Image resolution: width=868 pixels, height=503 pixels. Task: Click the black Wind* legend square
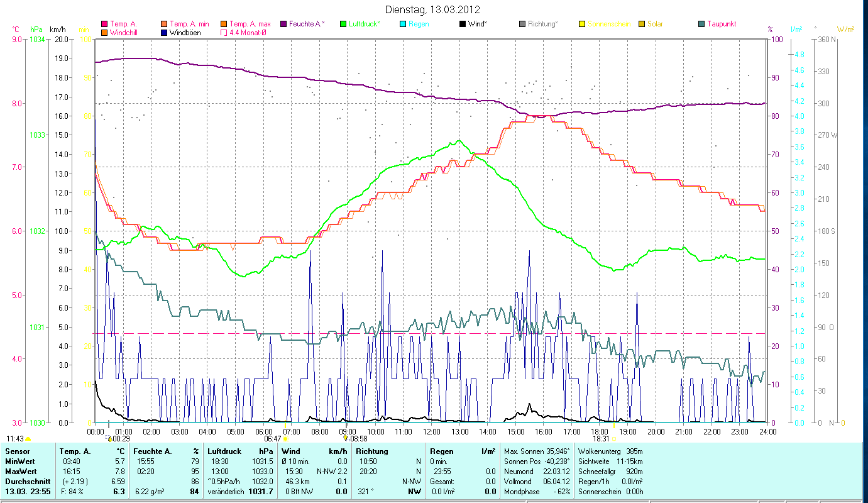pyautogui.click(x=463, y=25)
